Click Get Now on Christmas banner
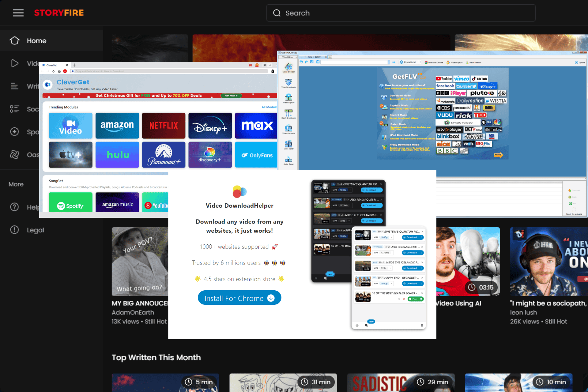This screenshot has width=588, height=392. point(231,96)
